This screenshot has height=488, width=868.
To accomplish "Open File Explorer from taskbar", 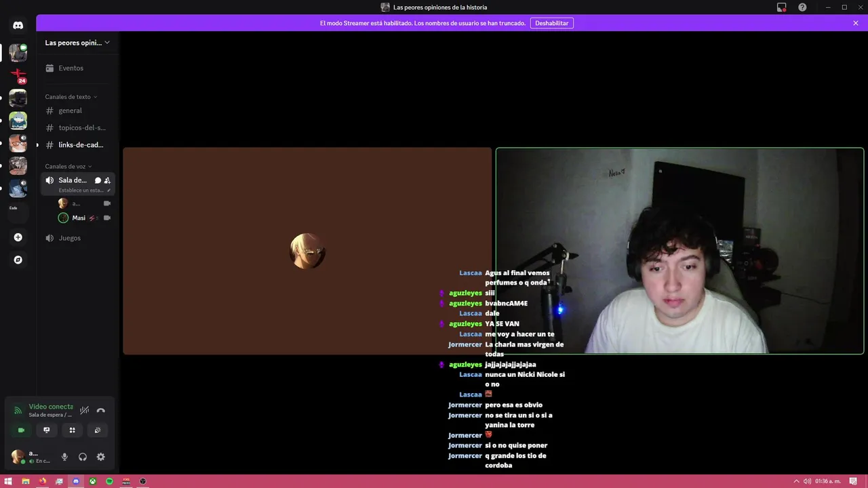I will [x=26, y=481].
